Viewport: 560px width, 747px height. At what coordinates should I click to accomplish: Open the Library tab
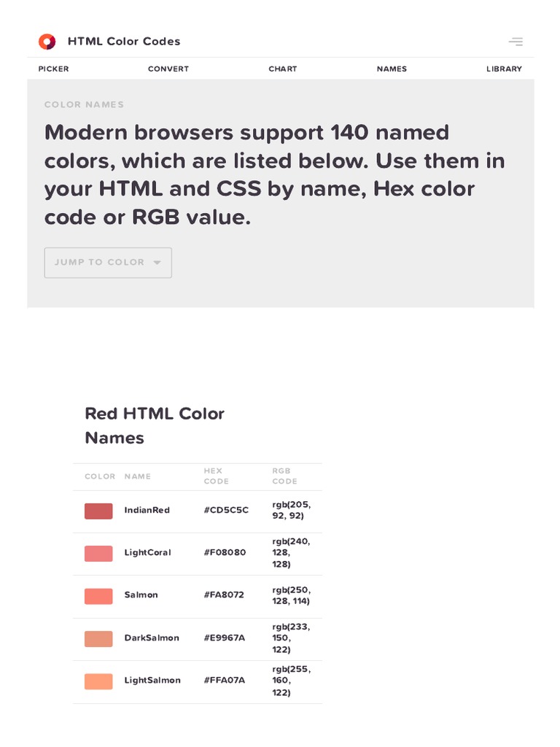(504, 69)
